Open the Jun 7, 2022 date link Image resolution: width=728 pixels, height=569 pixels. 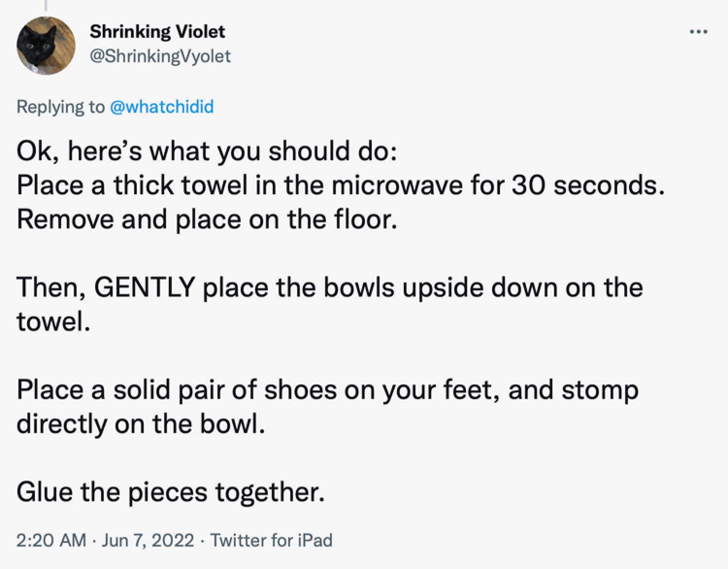click(x=148, y=540)
